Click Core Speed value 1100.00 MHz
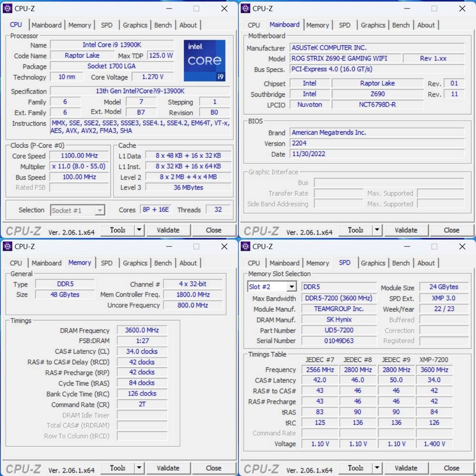The width and height of the screenshot is (476, 476). click(79, 156)
